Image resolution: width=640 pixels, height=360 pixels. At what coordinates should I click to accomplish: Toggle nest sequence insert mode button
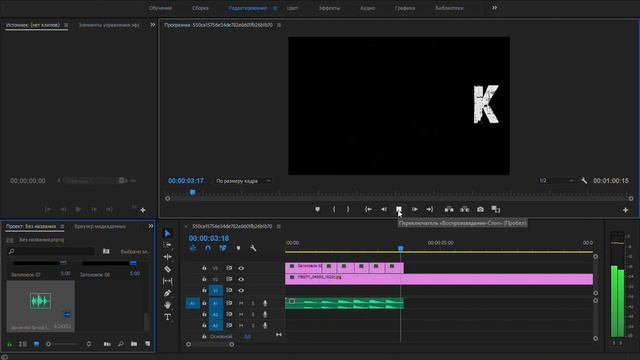(193, 248)
